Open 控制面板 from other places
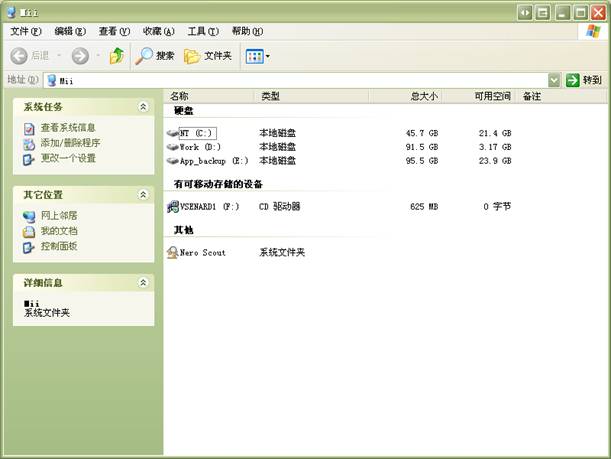Image resolution: width=611 pixels, height=459 pixels. click(58, 246)
